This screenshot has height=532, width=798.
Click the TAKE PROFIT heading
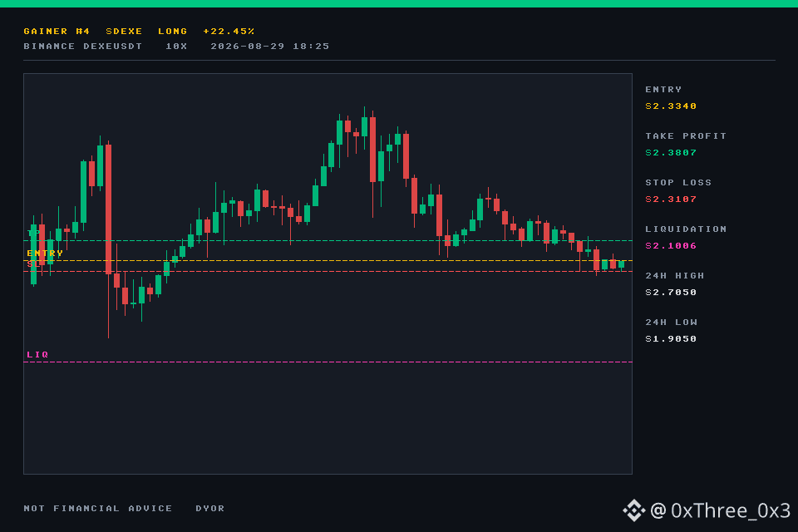(686, 136)
